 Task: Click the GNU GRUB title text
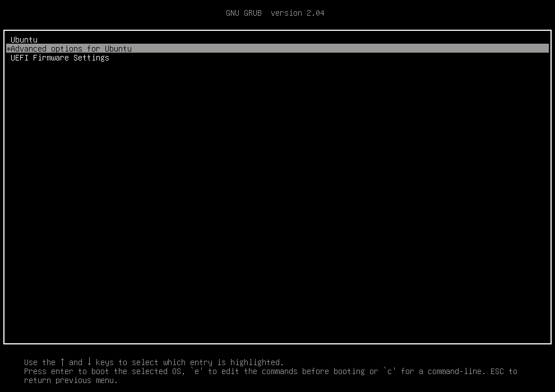(243, 13)
